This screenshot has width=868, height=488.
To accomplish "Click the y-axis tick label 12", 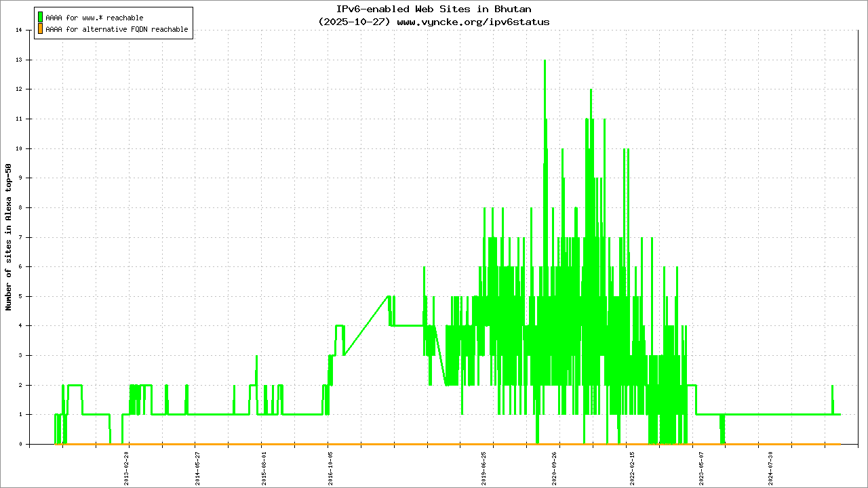I will pos(20,89).
